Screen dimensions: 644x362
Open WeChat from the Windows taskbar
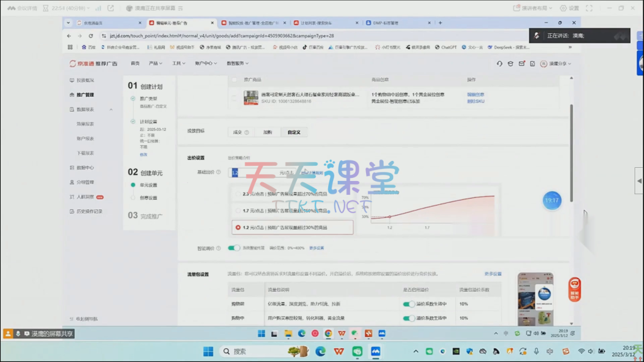tap(357, 351)
